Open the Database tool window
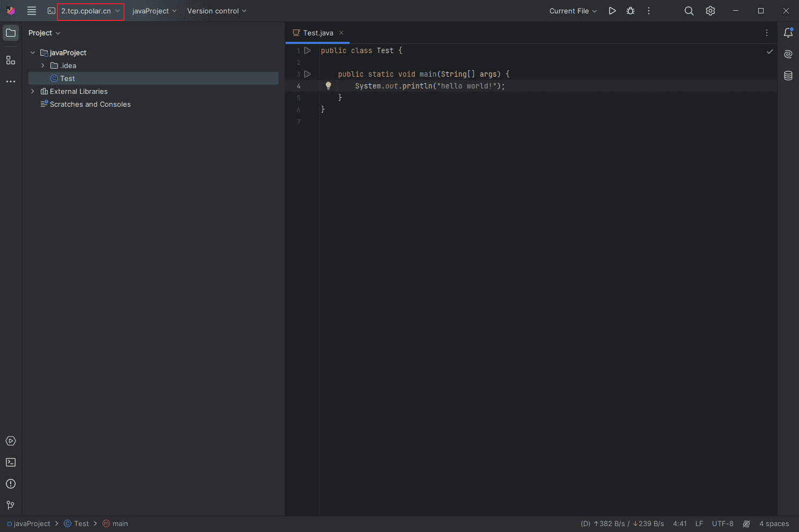This screenshot has width=799, height=532. coord(788,76)
